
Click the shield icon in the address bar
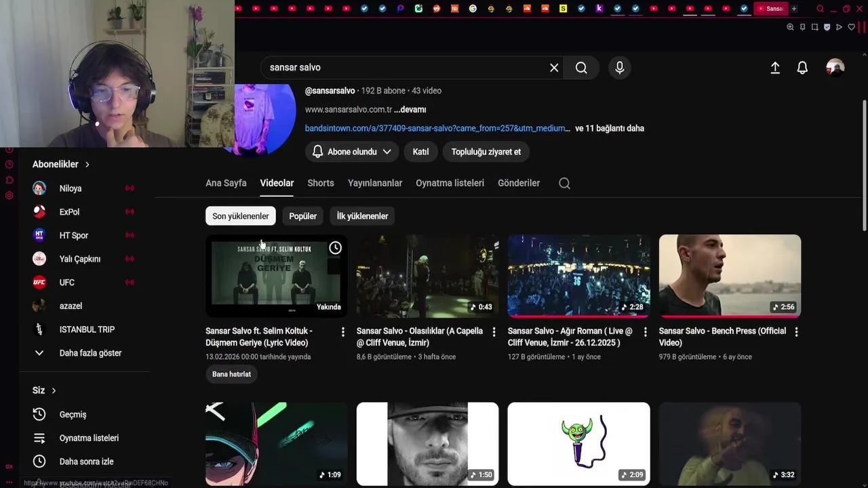827,27
